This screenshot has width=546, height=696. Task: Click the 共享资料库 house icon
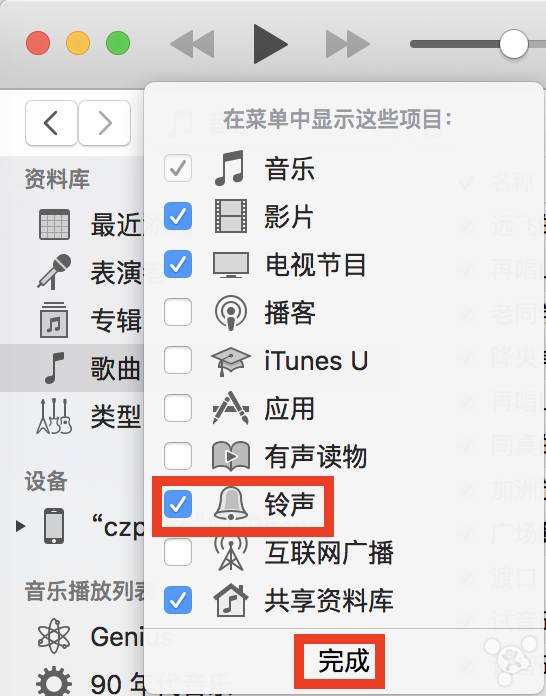pos(230,601)
